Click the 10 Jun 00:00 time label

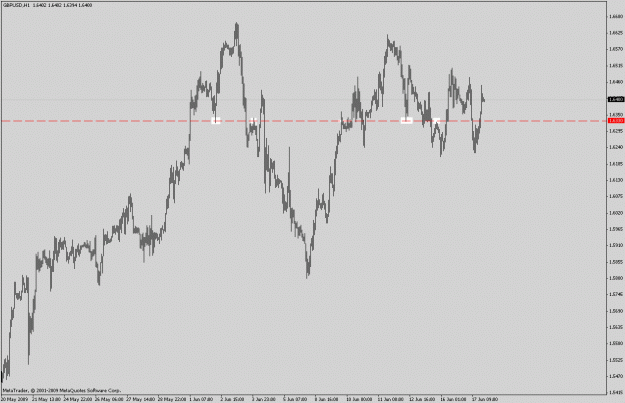359,399
